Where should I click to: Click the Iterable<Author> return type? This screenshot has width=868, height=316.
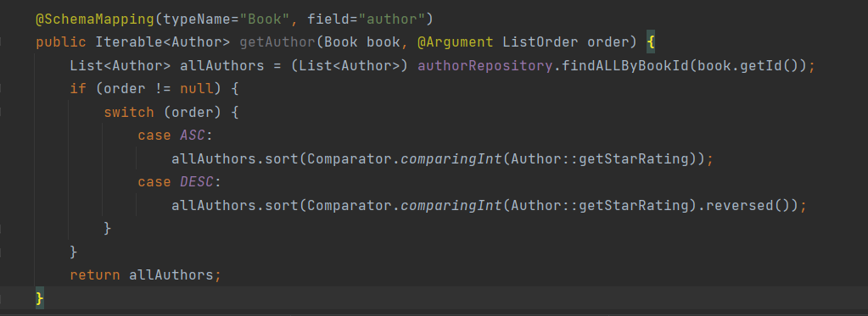[x=163, y=42]
